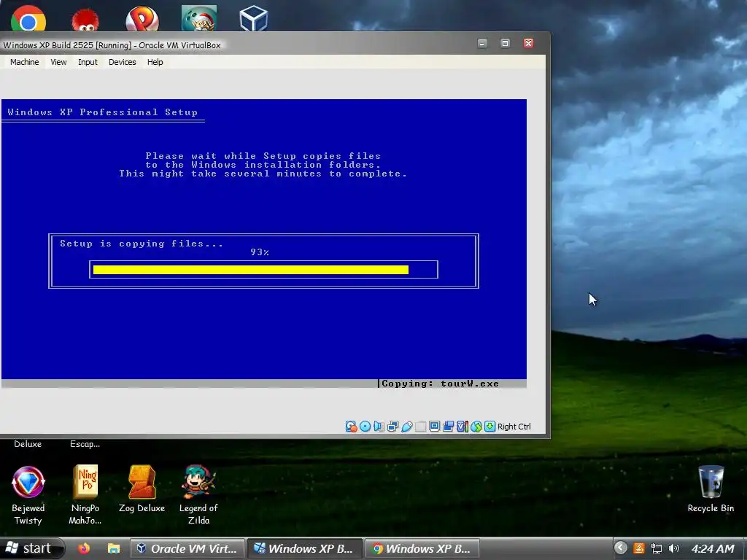The width and height of the screenshot is (747, 560).
Task: Launch Firefox from the quick launch bar
Action: click(x=84, y=548)
